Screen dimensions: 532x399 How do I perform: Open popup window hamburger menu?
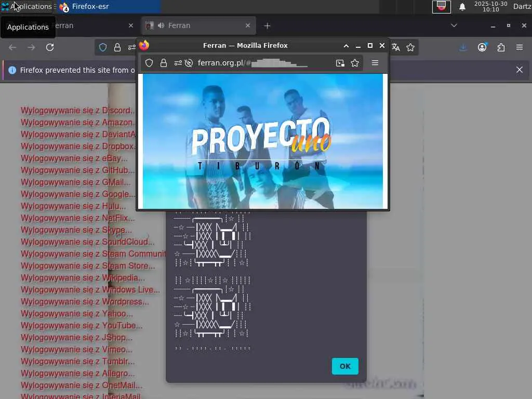pos(375,63)
